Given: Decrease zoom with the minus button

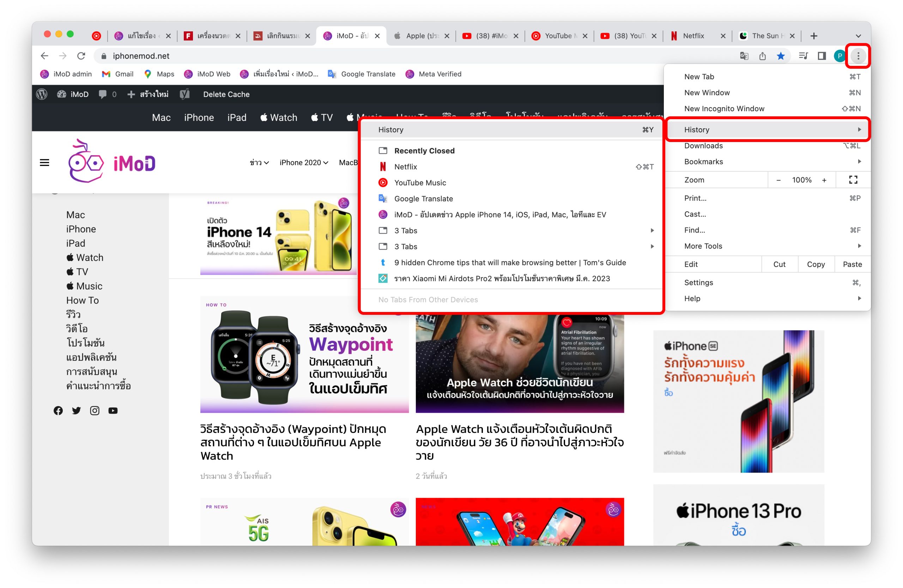Looking at the screenshot, I should coord(778,180).
